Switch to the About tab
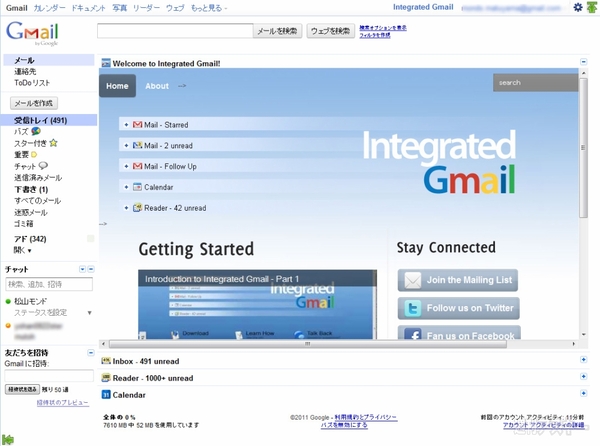600x446 pixels. tap(157, 86)
